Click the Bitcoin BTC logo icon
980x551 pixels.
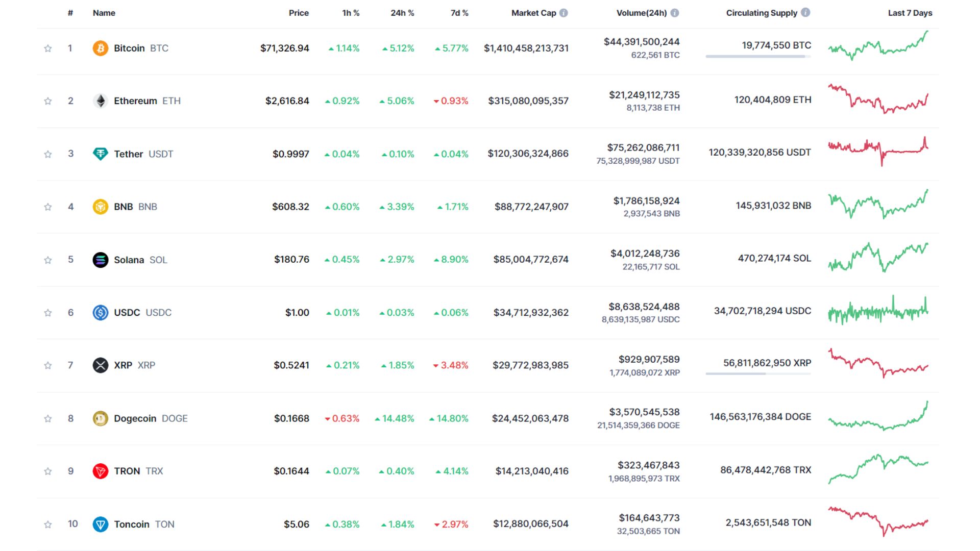pos(101,48)
